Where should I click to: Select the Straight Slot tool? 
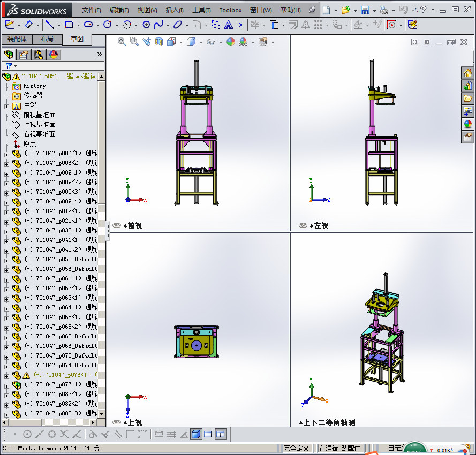[x=88, y=25]
